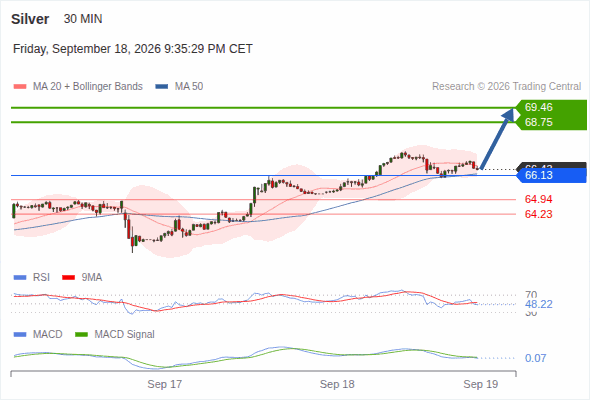This screenshot has height=400, width=590.
Task: Click the Research Trading Central credit text
Action: [x=506, y=87]
